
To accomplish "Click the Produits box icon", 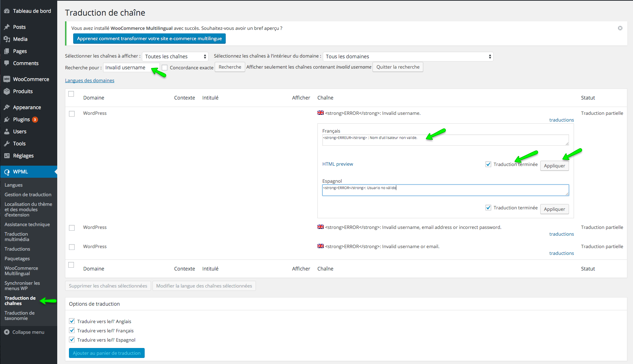I will [x=7, y=91].
